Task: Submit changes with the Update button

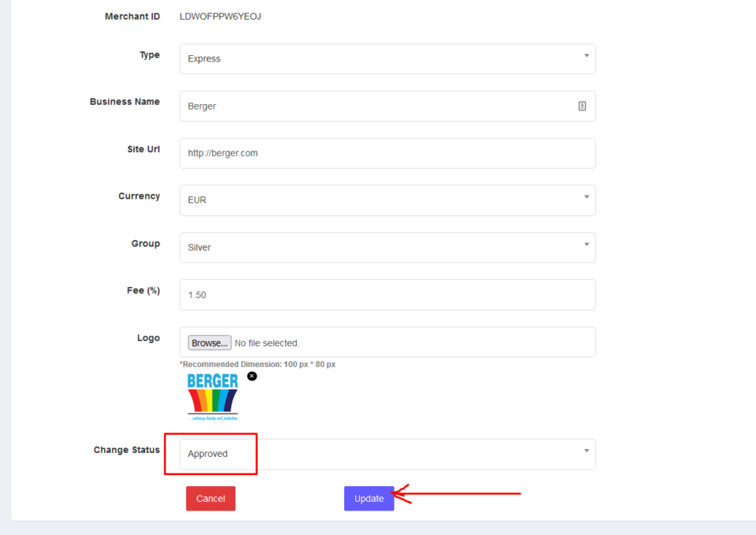Action: tap(369, 499)
